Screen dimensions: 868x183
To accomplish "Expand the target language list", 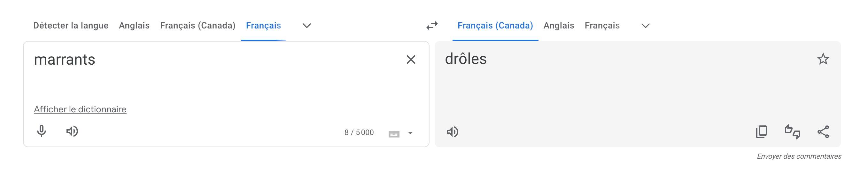I will click(x=645, y=26).
